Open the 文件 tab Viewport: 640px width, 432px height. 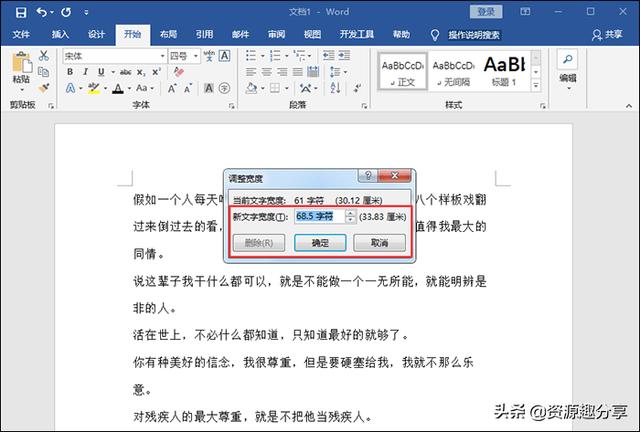click(x=21, y=34)
